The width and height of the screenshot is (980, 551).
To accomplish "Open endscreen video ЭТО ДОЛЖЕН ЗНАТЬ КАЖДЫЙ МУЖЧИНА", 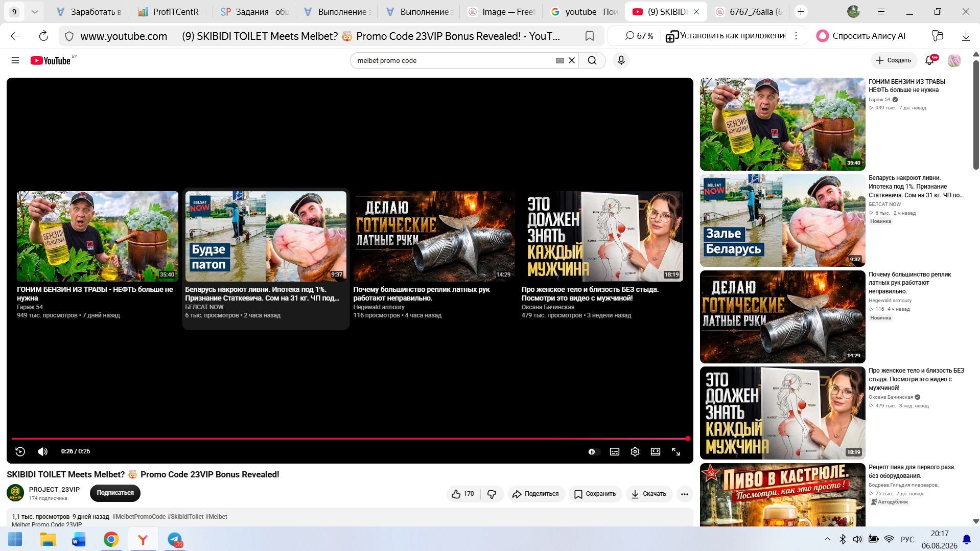I will (602, 236).
